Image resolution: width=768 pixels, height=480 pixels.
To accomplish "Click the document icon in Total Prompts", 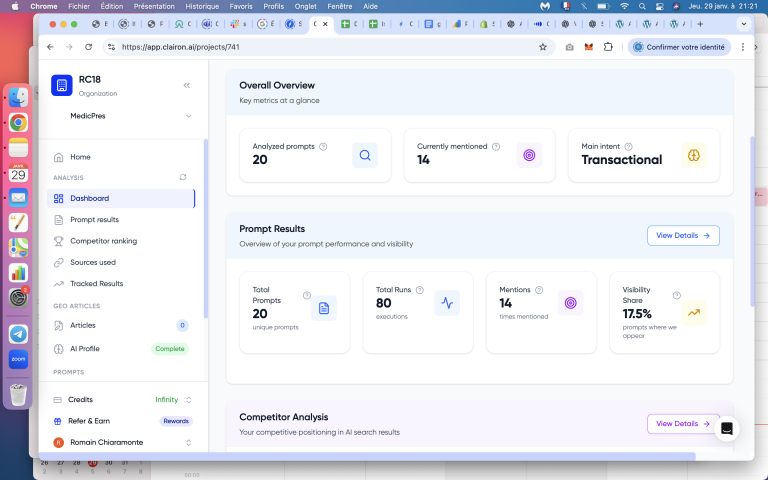I will [323, 308].
